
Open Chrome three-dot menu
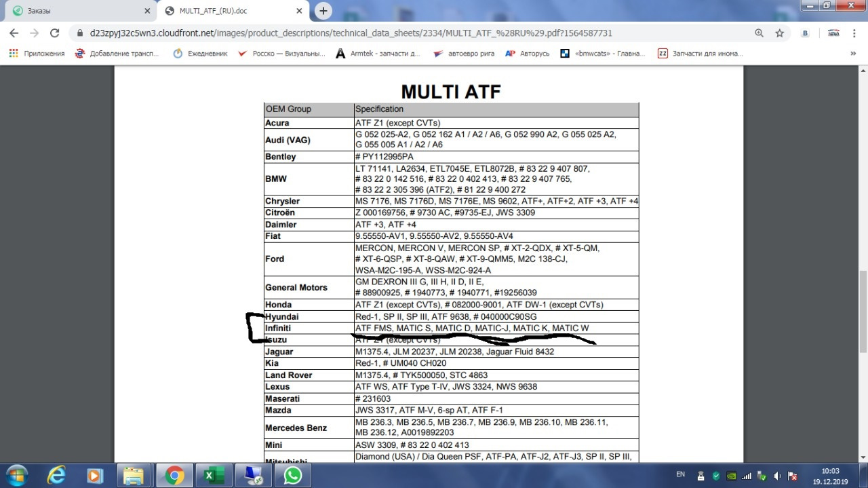click(x=856, y=33)
